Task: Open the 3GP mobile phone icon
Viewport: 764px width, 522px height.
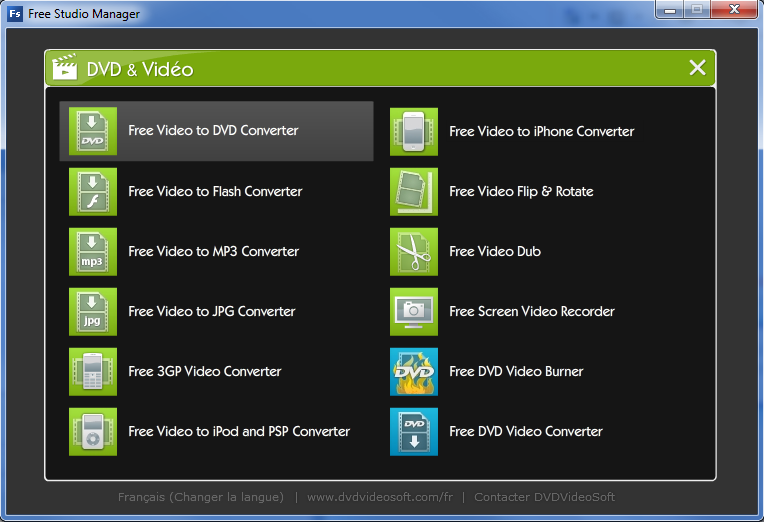Action: (x=93, y=371)
